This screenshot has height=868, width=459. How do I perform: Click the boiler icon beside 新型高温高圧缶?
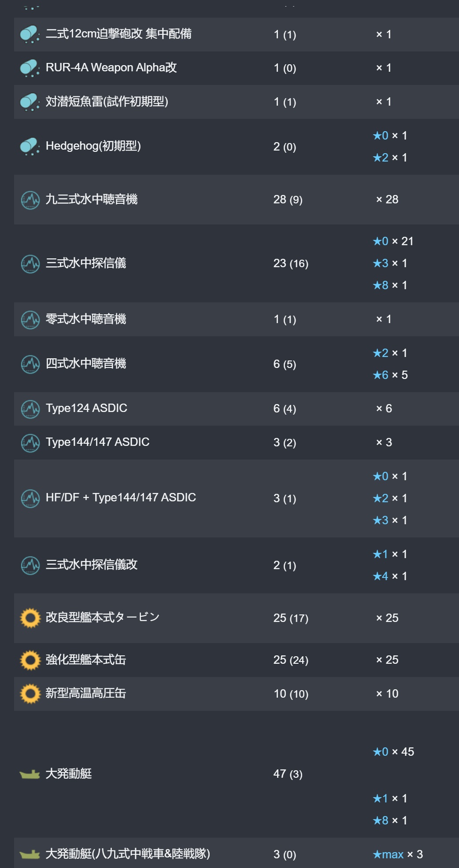tap(30, 694)
